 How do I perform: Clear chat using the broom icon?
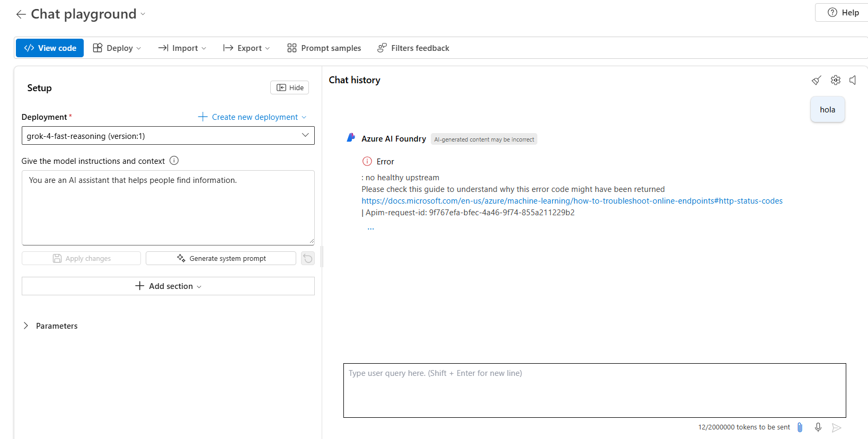[816, 80]
